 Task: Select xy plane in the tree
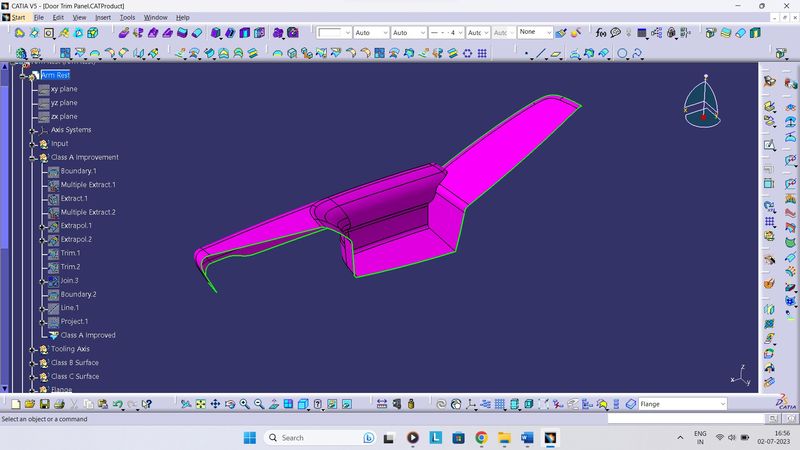pyautogui.click(x=64, y=89)
